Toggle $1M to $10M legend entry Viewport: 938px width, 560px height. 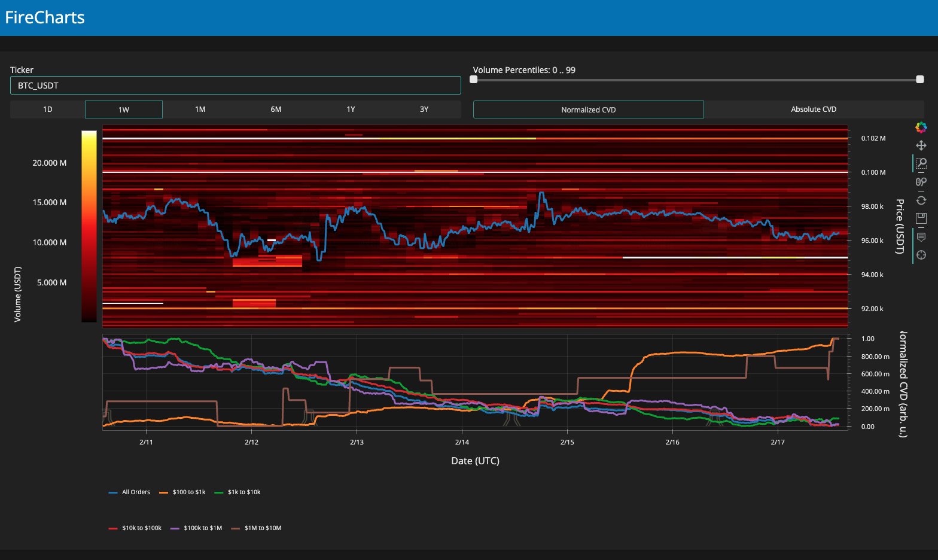257,528
